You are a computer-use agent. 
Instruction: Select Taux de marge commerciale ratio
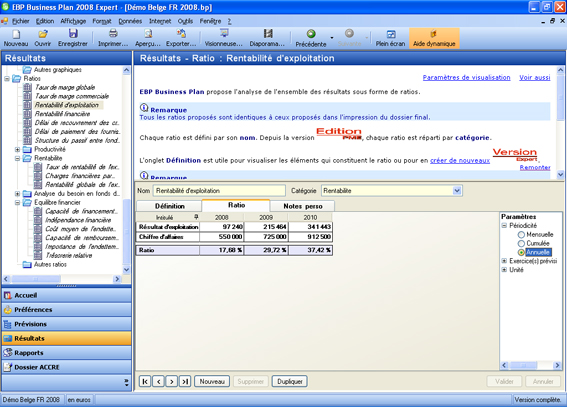point(72,96)
